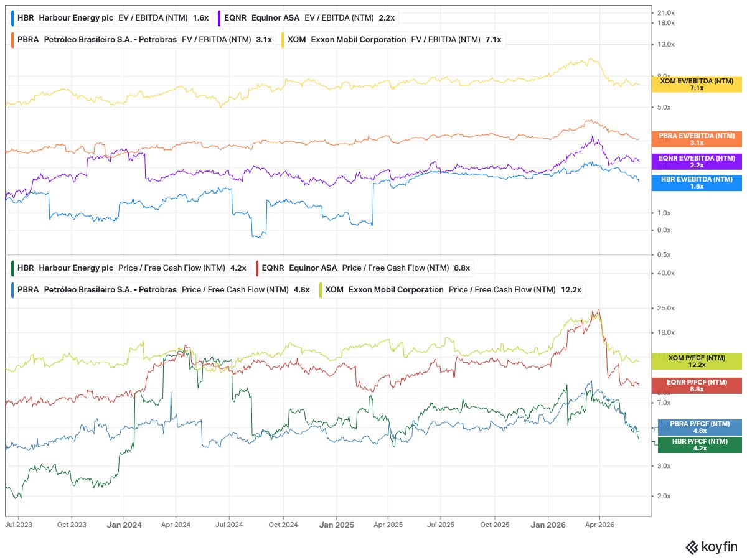The width and height of the screenshot is (747, 560).
Task: Click the Jan 2025 date axis label
Action: pos(337,525)
